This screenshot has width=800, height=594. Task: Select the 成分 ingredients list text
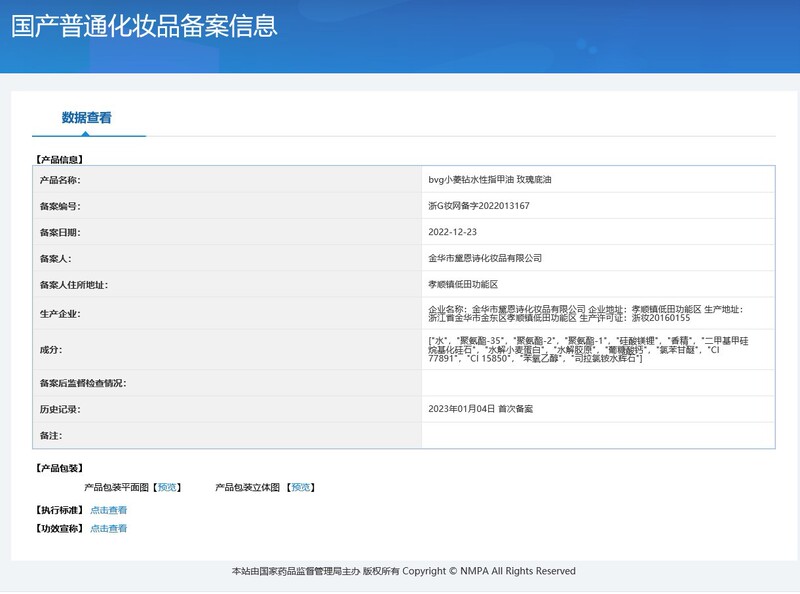pyautogui.click(x=588, y=350)
